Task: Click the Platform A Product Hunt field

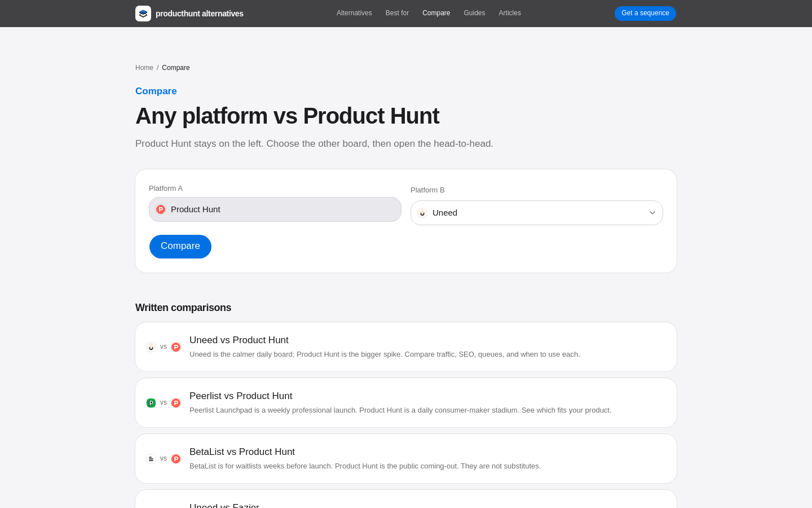Action: [275, 209]
